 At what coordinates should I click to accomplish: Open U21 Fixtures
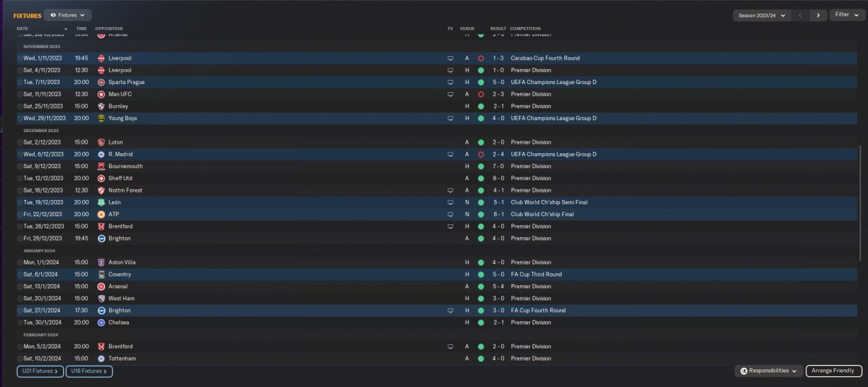tap(40, 371)
